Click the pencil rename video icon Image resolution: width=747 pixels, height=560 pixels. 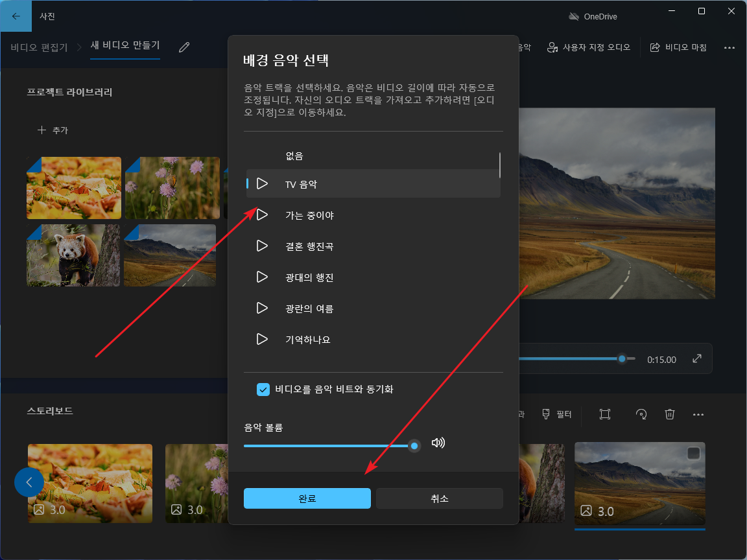pos(184,47)
